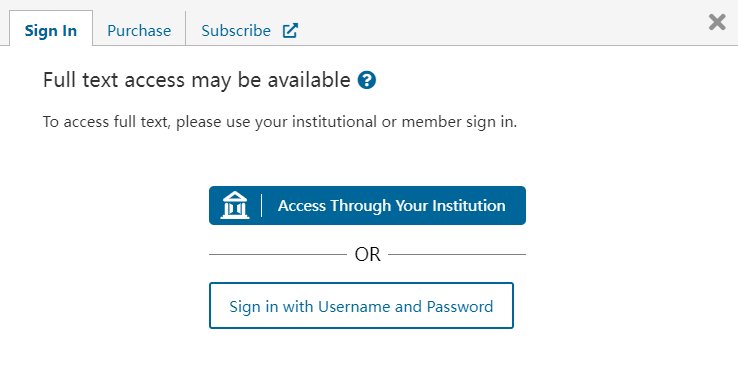Click the word Password in outlined button

pos(460,306)
